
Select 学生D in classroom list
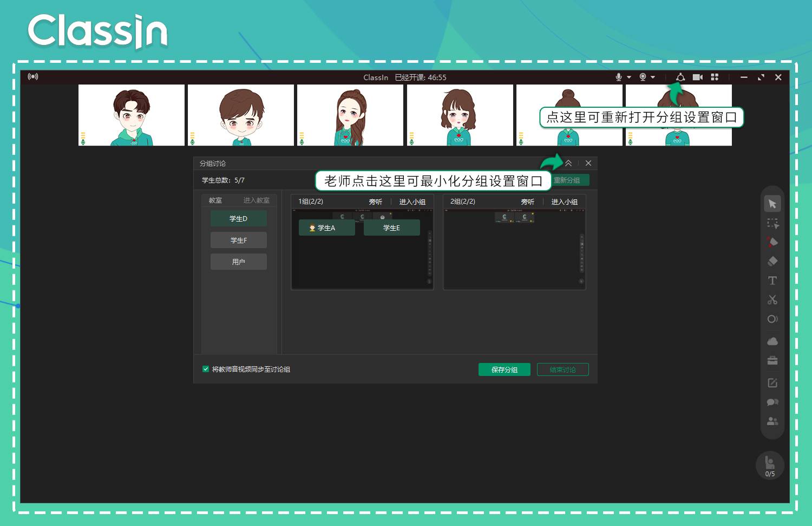click(x=239, y=218)
